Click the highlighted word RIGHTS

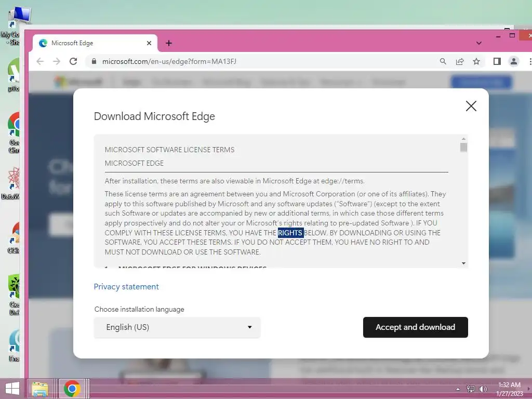290,233
